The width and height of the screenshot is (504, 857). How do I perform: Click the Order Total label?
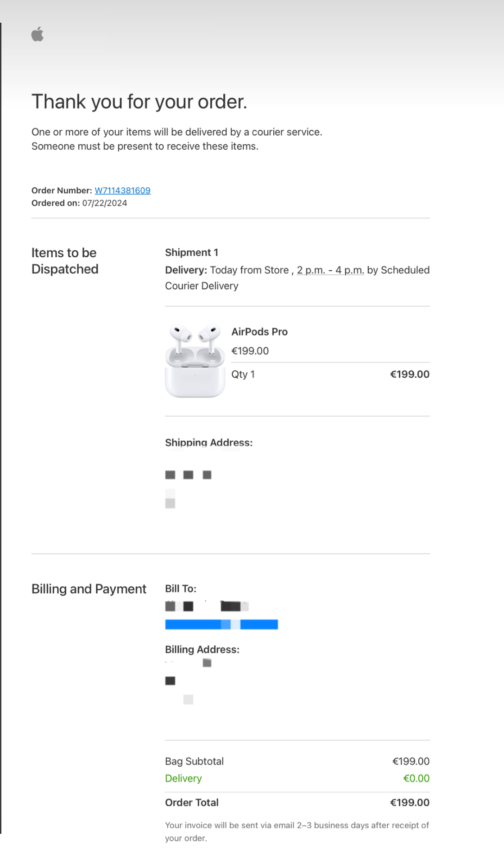tap(192, 803)
